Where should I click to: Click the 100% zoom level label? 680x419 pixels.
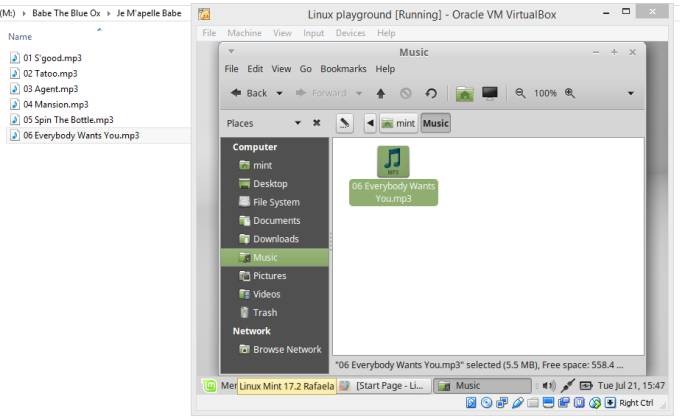pyautogui.click(x=545, y=93)
